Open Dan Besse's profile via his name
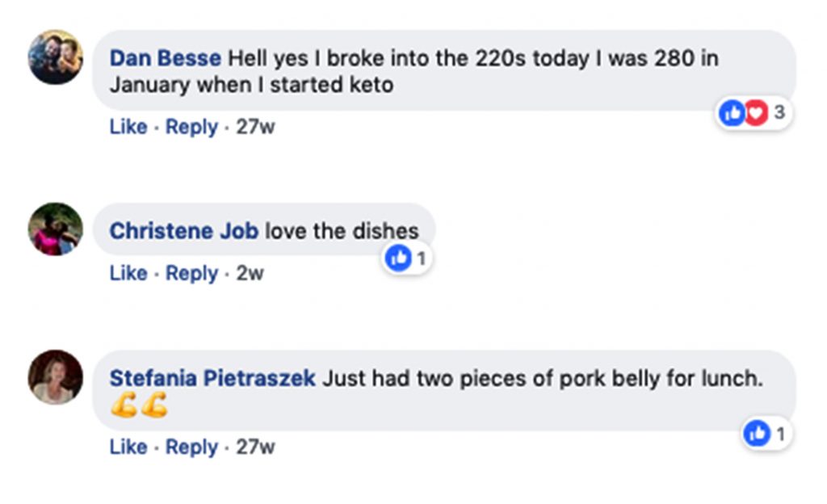This screenshot has height=504, width=827. [164, 57]
